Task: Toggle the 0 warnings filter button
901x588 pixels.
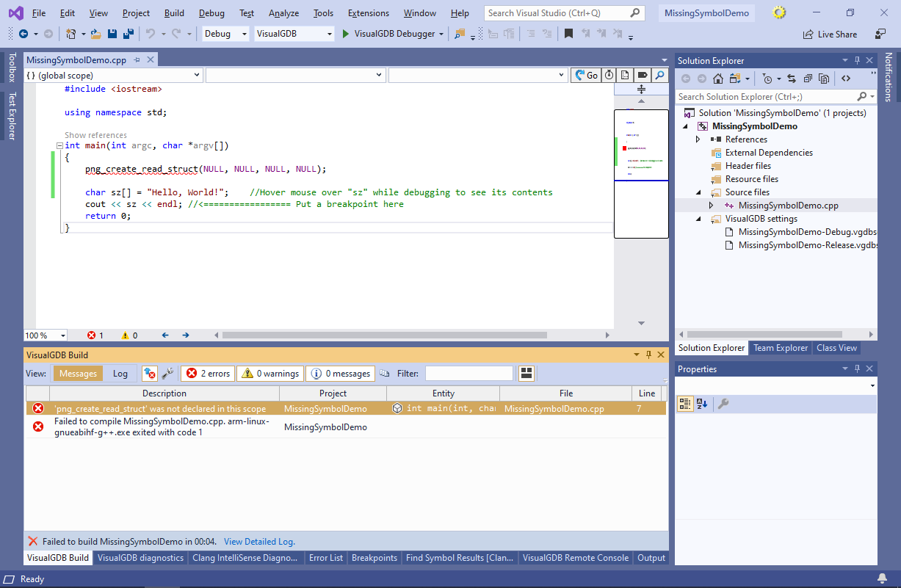Action: click(x=270, y=373)
